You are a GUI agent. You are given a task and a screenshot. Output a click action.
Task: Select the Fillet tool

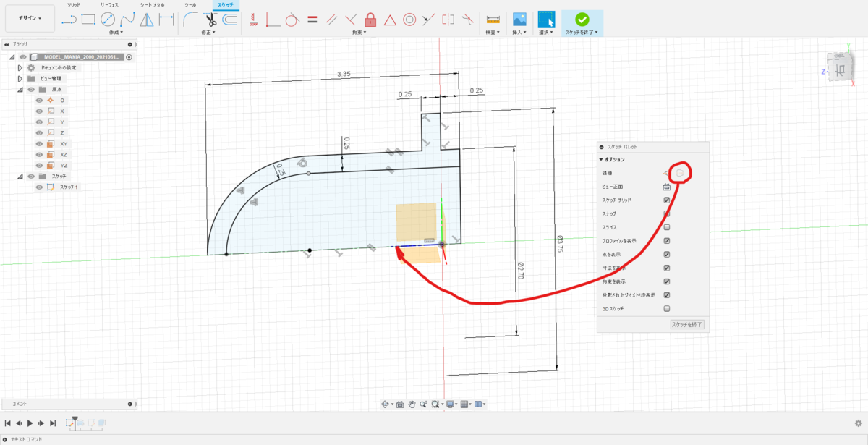click(190, 20)
